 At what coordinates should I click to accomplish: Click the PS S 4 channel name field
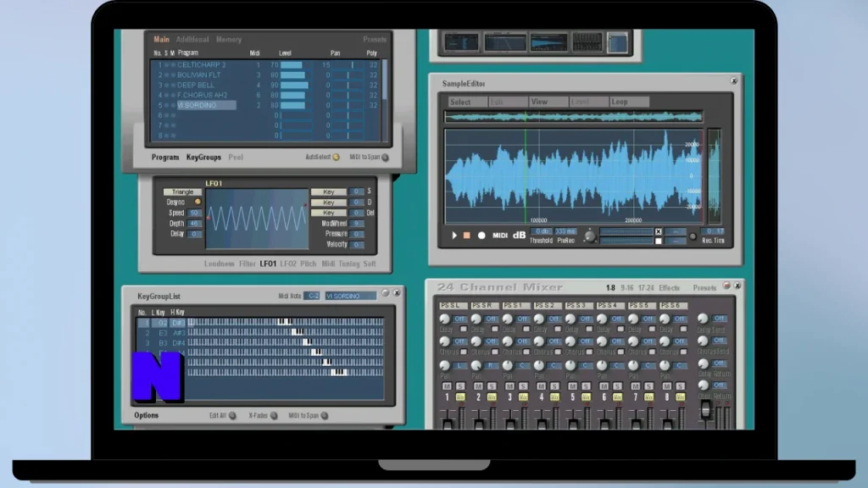[x=610, y=305]
